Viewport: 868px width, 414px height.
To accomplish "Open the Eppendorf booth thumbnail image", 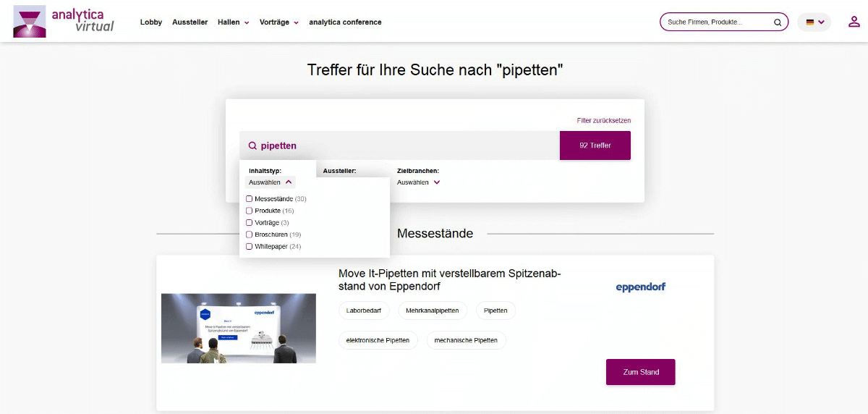I will 239,328.
